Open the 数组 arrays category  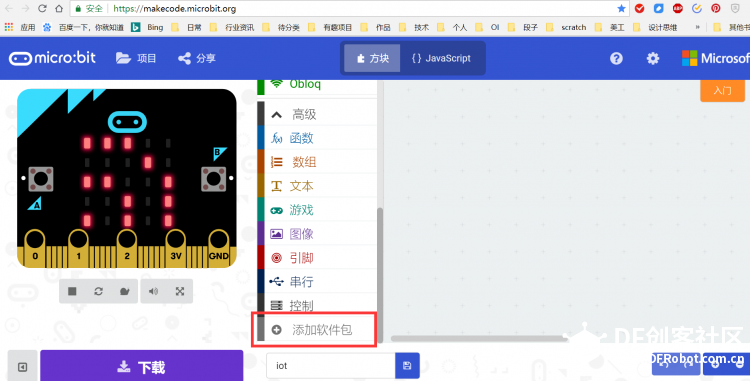pos(317,162)
